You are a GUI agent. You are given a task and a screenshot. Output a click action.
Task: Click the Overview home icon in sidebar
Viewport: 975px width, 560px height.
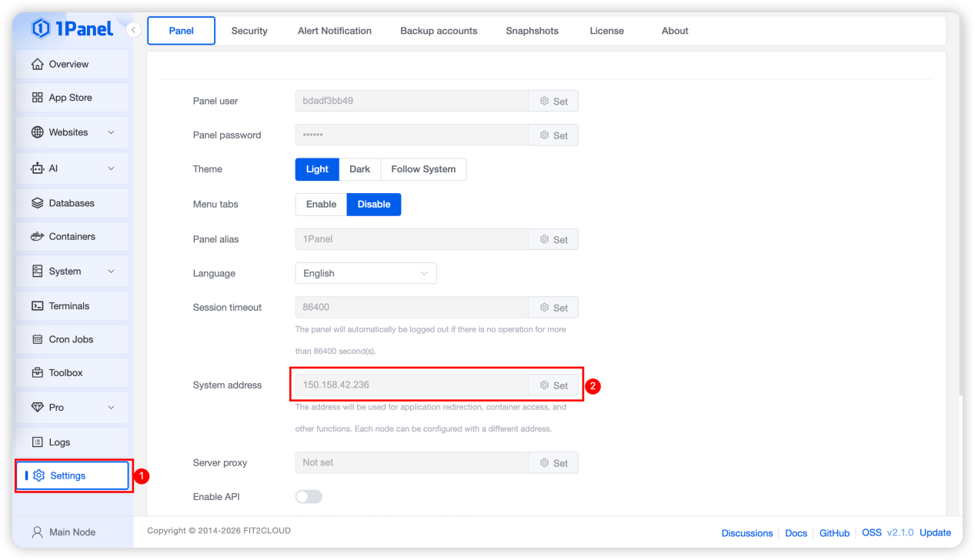pyautogui.click(x=37, y=64)
